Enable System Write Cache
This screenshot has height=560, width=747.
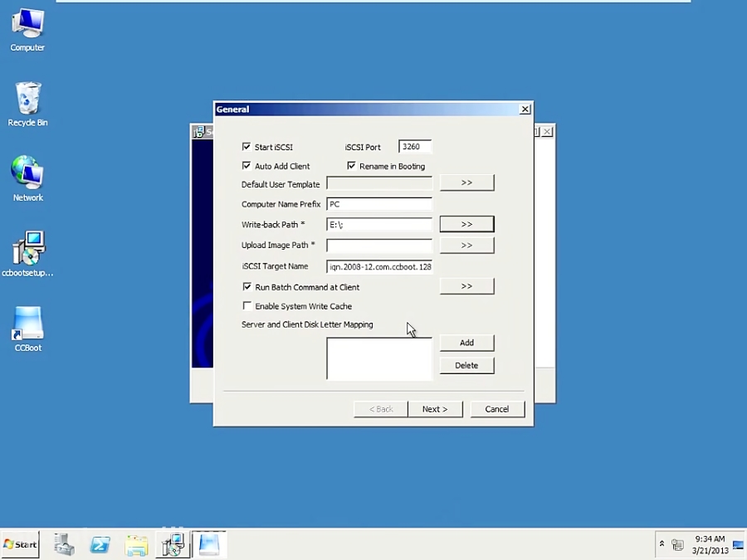[247, 306]
